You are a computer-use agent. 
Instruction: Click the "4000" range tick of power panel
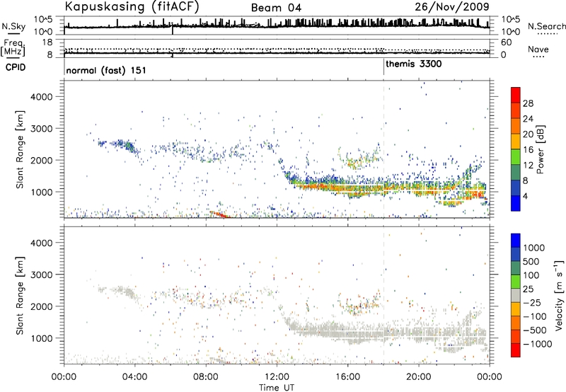point(41,97)
